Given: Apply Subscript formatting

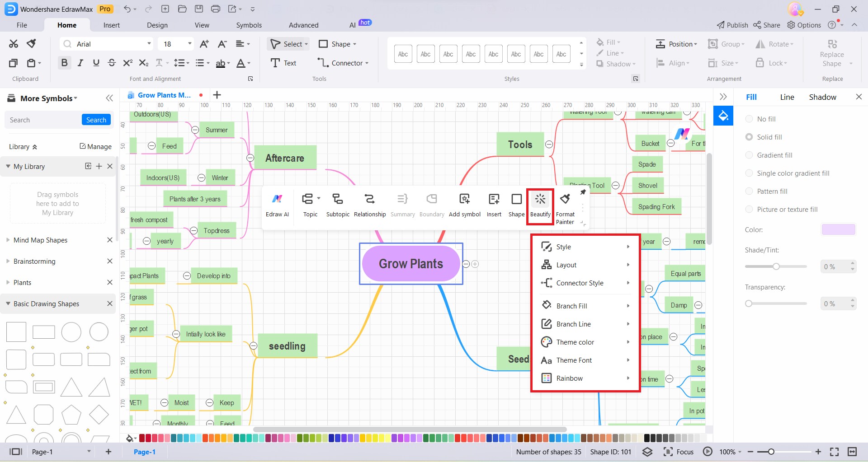Looking at the screenshot, I should (x=143, y=63).
